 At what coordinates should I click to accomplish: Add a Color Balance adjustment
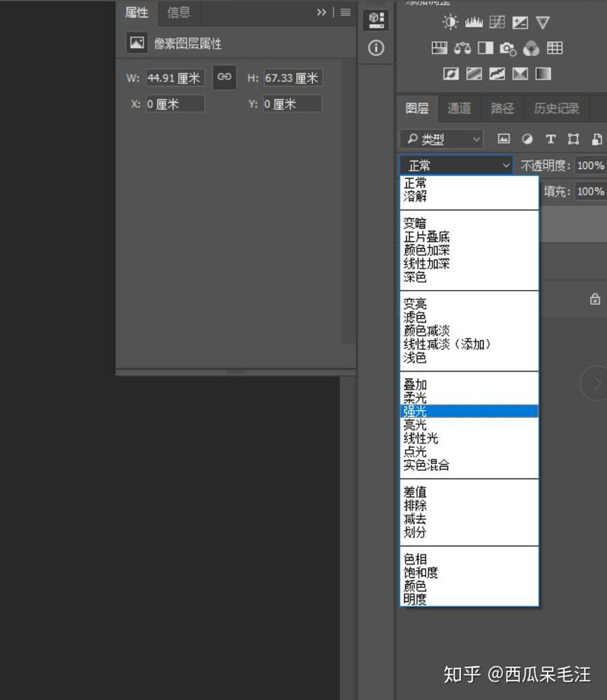(463, 48)
